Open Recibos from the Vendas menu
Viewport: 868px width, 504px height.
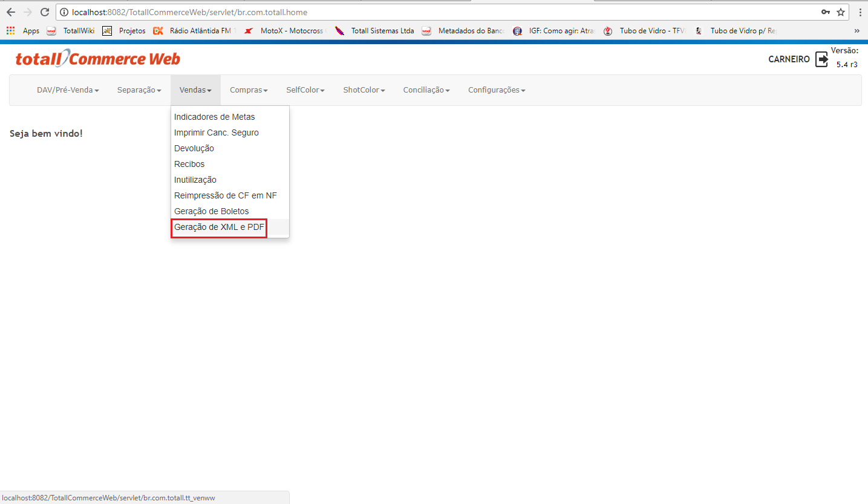[x=230, y=164]
